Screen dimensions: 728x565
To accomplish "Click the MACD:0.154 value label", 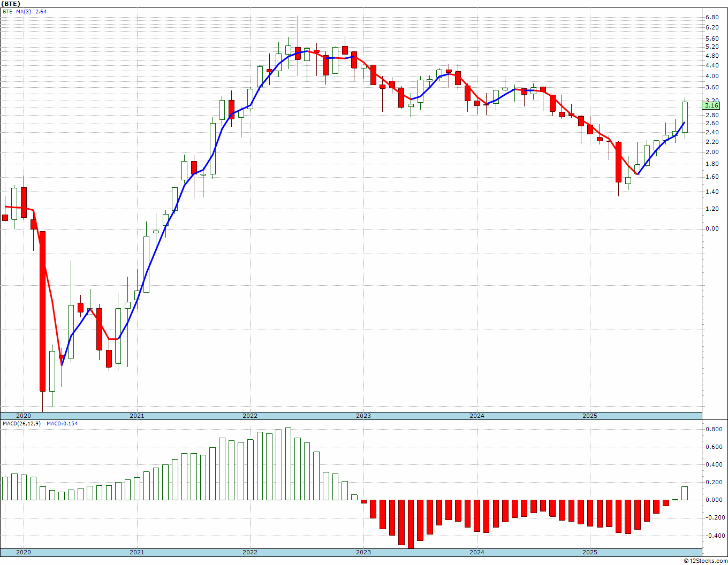I will click(62, 423).
